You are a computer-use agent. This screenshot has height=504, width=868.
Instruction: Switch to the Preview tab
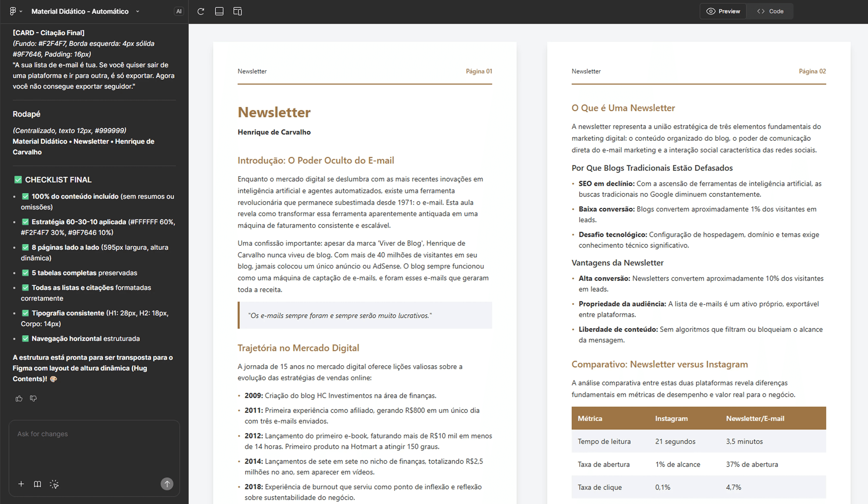723,11
